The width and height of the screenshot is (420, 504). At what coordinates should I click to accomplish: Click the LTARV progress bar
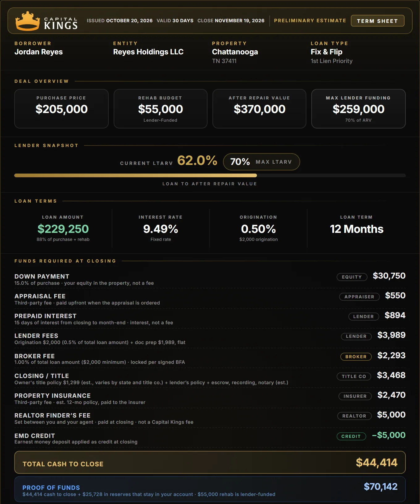[x=210, y=175]
